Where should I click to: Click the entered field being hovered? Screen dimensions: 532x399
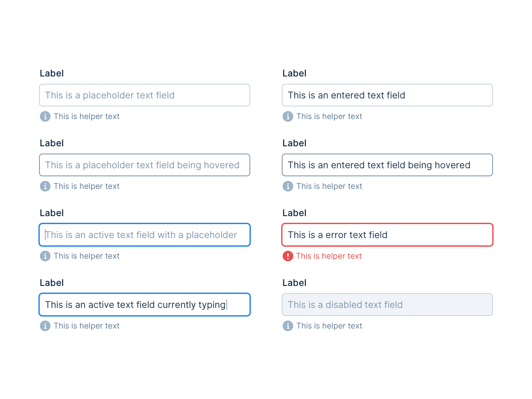[x=387, y=165]
